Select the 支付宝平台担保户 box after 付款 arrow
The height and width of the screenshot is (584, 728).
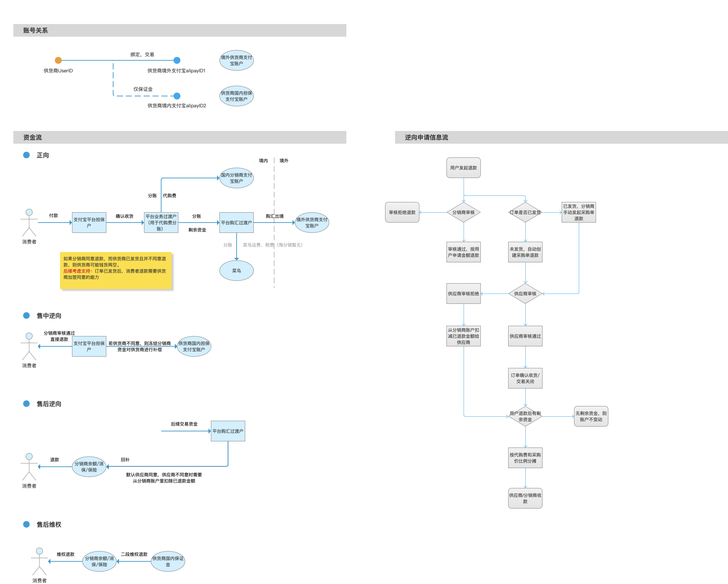pos(89,223)
